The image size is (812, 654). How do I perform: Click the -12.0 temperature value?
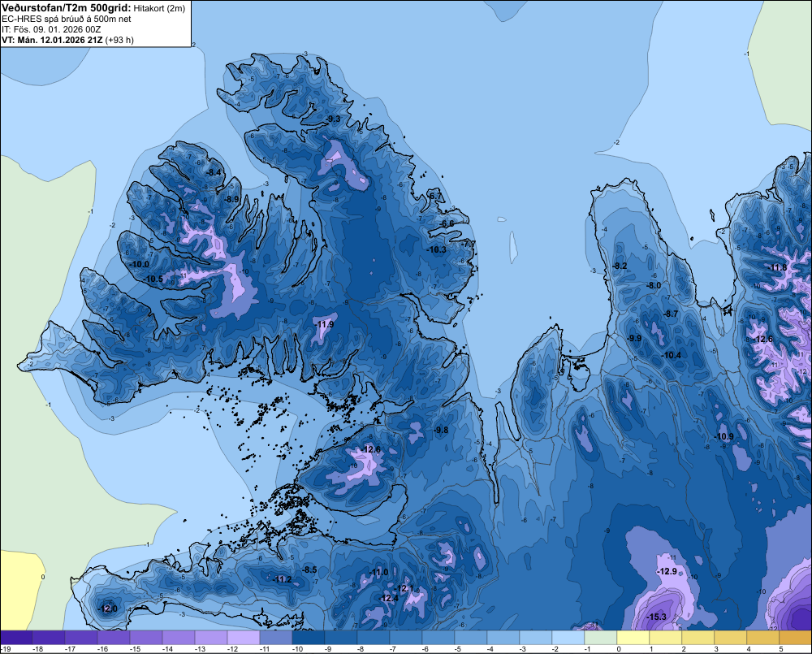pos(108,609)
